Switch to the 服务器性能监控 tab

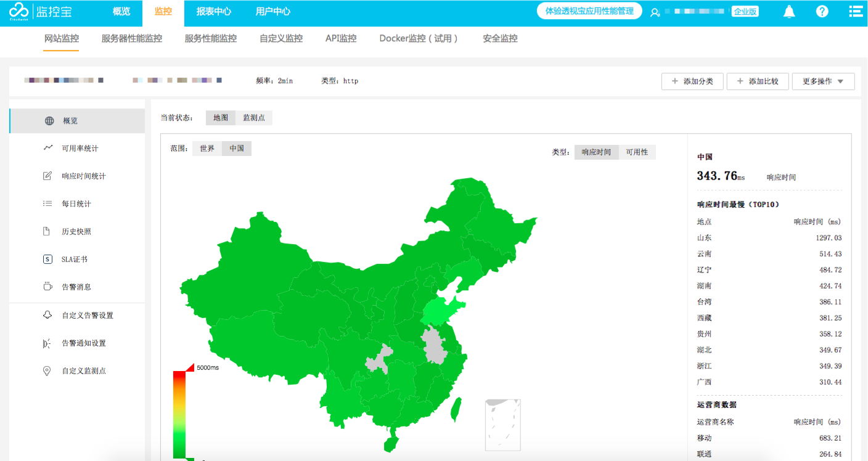[131, 38]
